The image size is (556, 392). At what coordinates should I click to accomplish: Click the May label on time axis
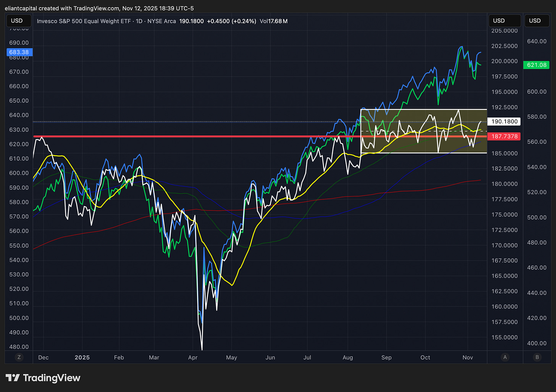click(231, 358)
